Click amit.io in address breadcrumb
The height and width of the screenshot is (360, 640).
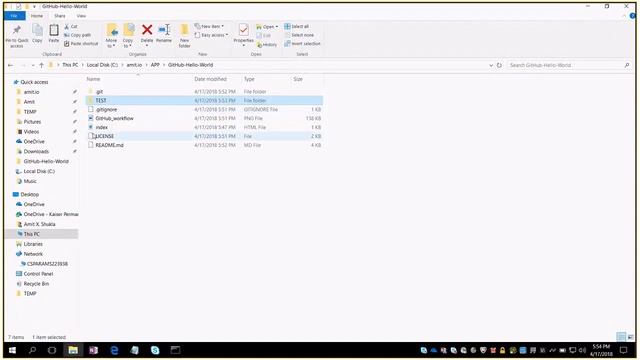pos(134,65)
